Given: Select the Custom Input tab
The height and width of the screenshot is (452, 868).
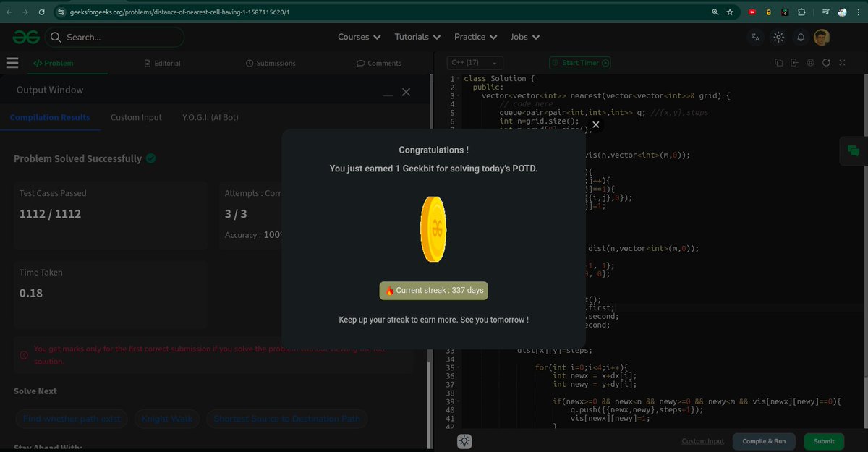Looking at the screenshot, I should [x=136, y=117].
